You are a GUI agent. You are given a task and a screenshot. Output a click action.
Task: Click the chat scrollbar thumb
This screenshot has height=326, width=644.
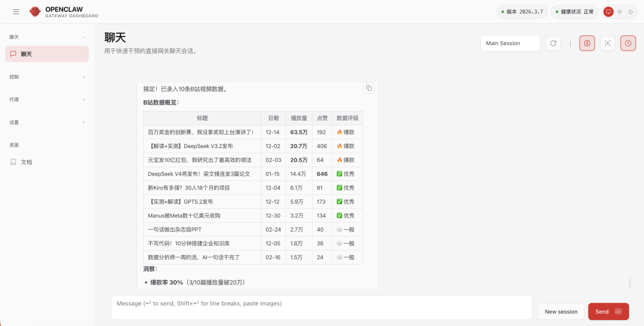tap(630, 283)
